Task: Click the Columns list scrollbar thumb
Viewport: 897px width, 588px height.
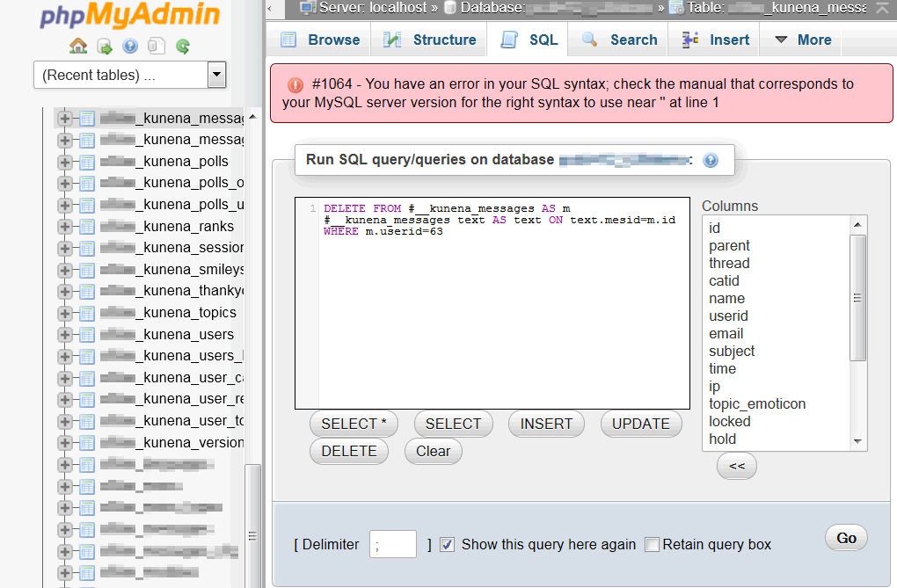Action: point(857,297)
